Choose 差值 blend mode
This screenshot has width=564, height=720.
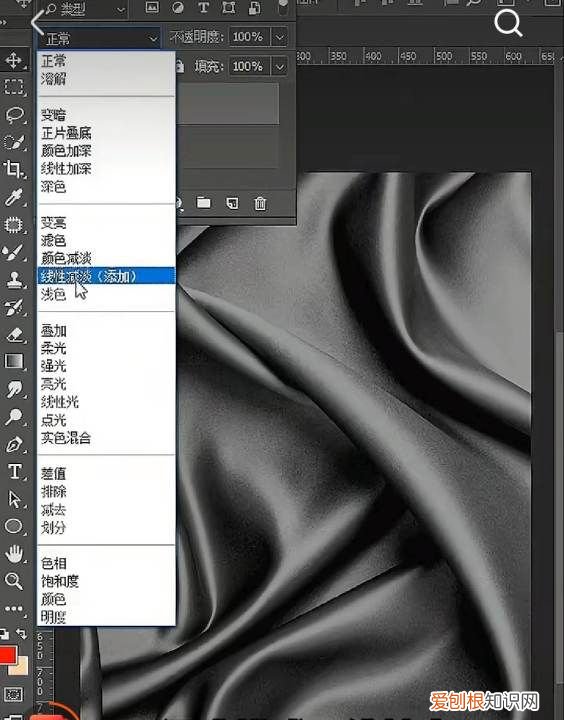point(106,473)
